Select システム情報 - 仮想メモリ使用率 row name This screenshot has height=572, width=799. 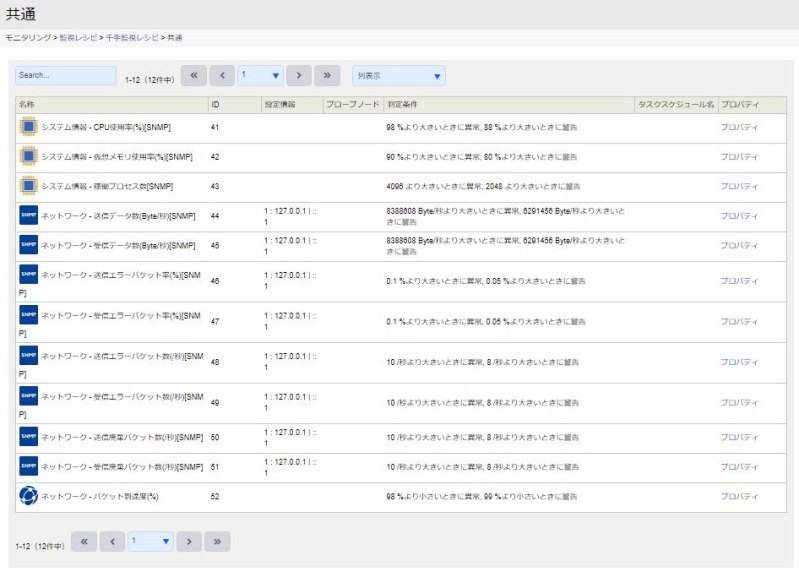tap(117, 157)
